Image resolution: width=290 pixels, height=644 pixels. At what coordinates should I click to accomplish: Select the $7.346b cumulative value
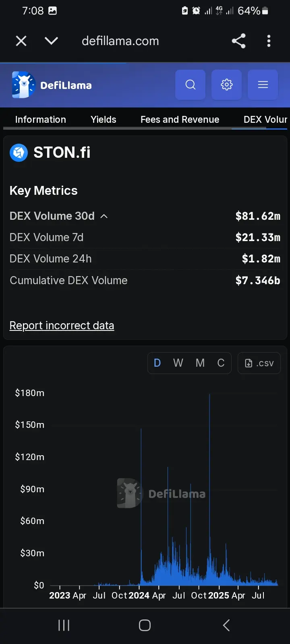[258, 281]
